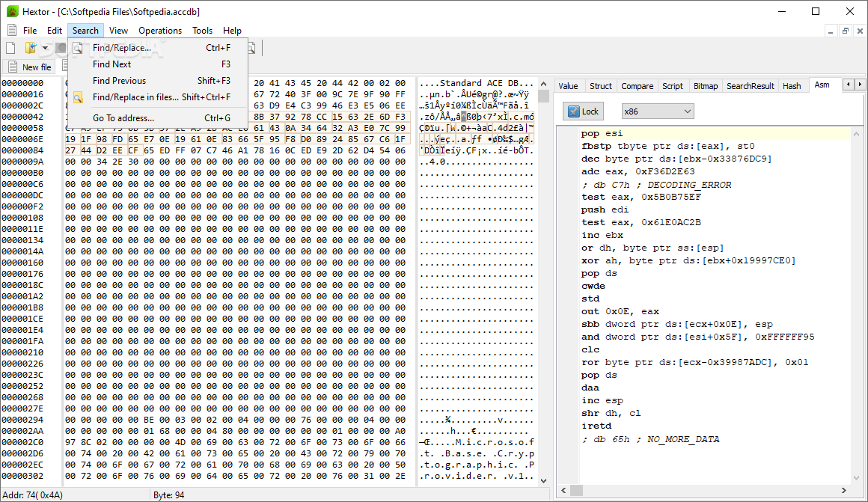Choose Go To address... entry
Screen dimensions: 868x502
pos(158,118)
